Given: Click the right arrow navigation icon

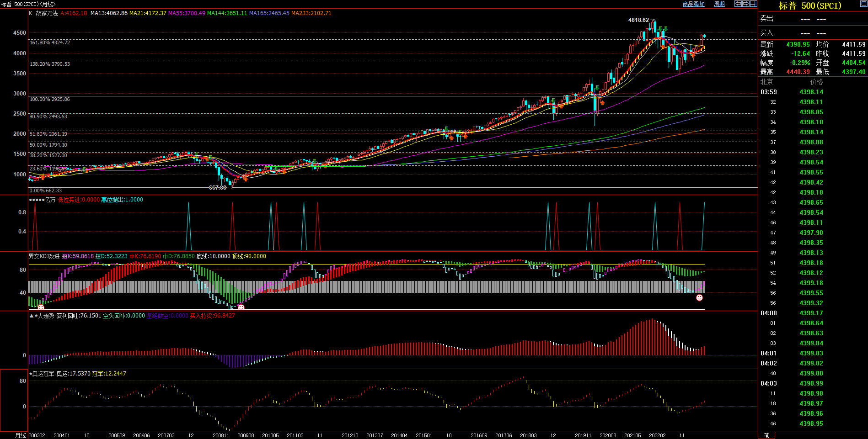Looking at the screenshot, I should pos(745,4).
